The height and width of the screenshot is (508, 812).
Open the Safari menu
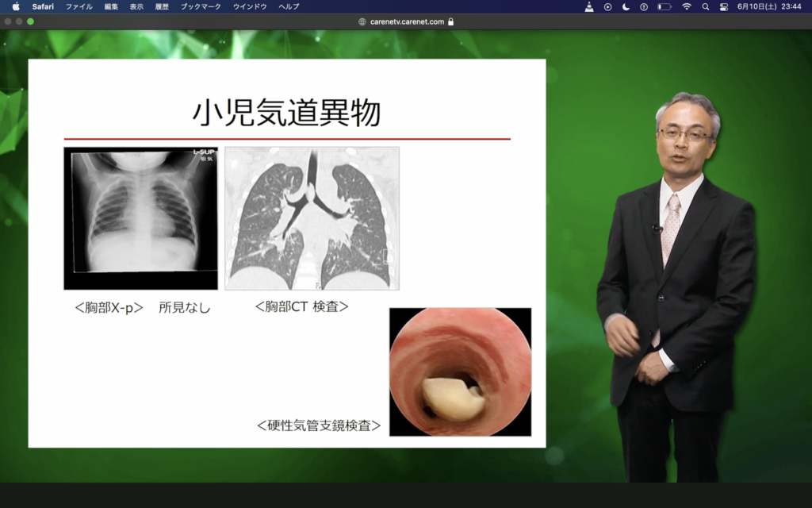click(x=43, y=6)
